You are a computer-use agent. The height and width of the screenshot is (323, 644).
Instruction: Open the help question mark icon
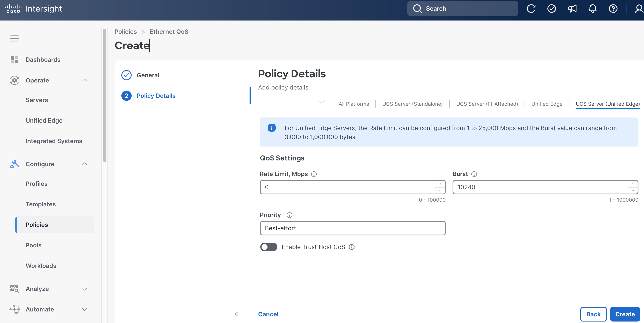[x=613, y=9]
